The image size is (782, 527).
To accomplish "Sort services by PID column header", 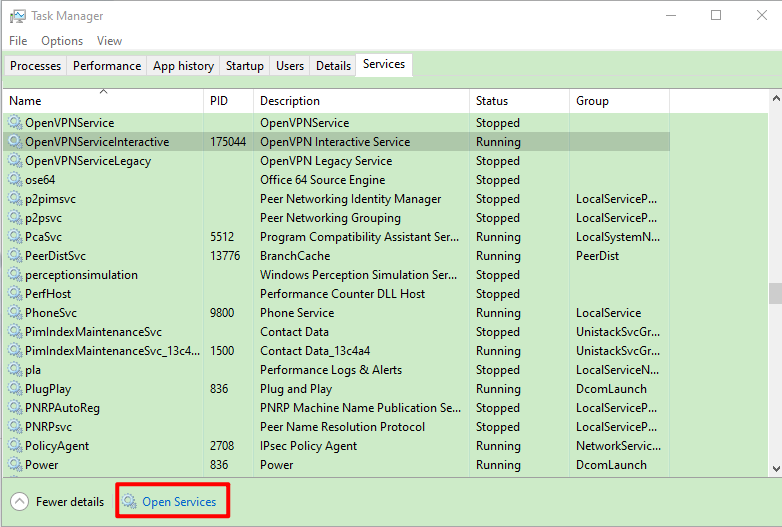I will click(x=229, y=101).
